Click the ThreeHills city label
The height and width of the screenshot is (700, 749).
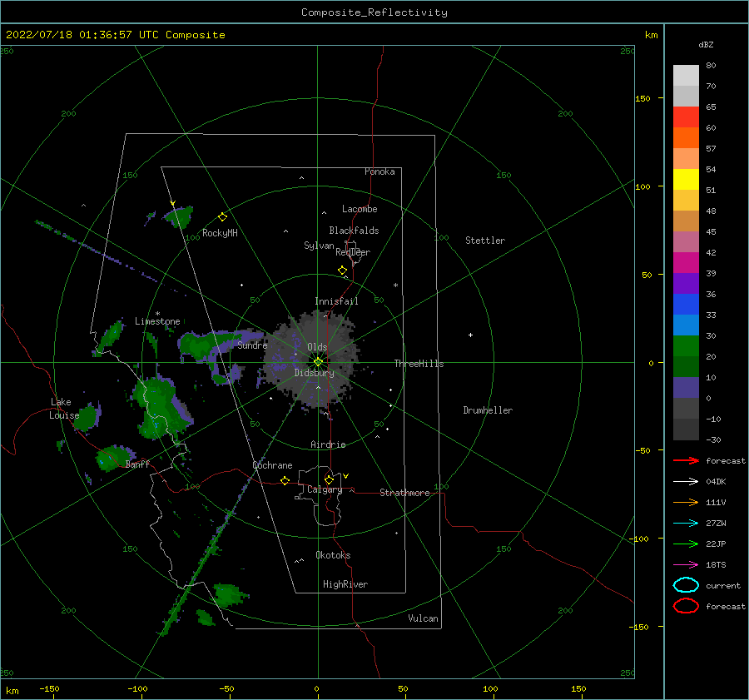tap(419, 364)
